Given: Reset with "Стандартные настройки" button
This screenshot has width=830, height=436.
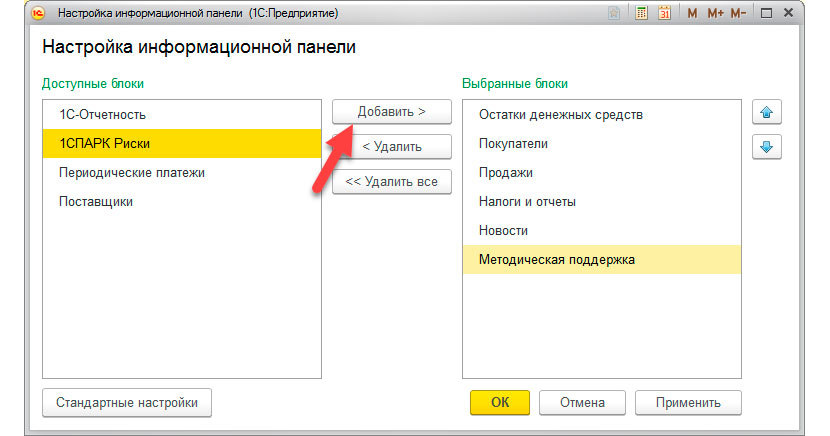Looking at the screenshot, I should click(x=127, y=402).
